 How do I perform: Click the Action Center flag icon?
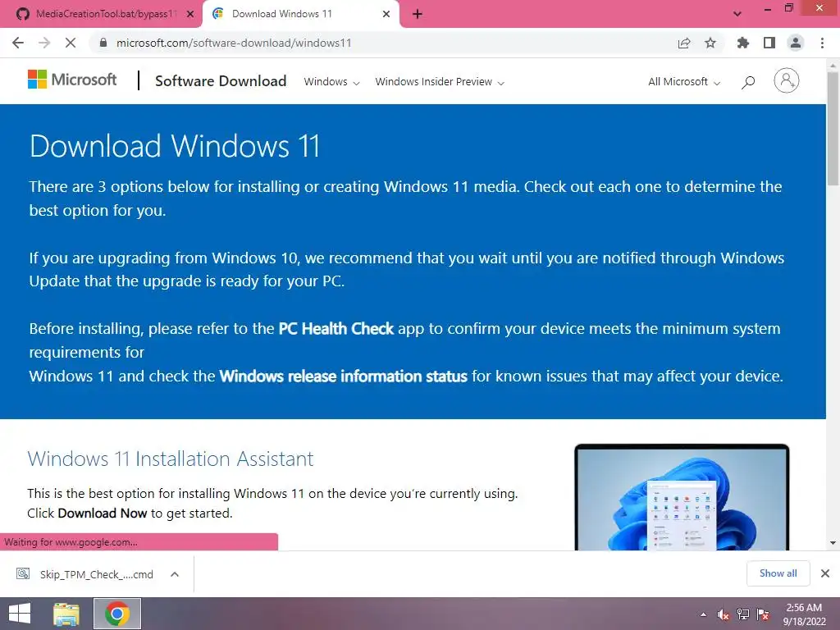(763, 614)
